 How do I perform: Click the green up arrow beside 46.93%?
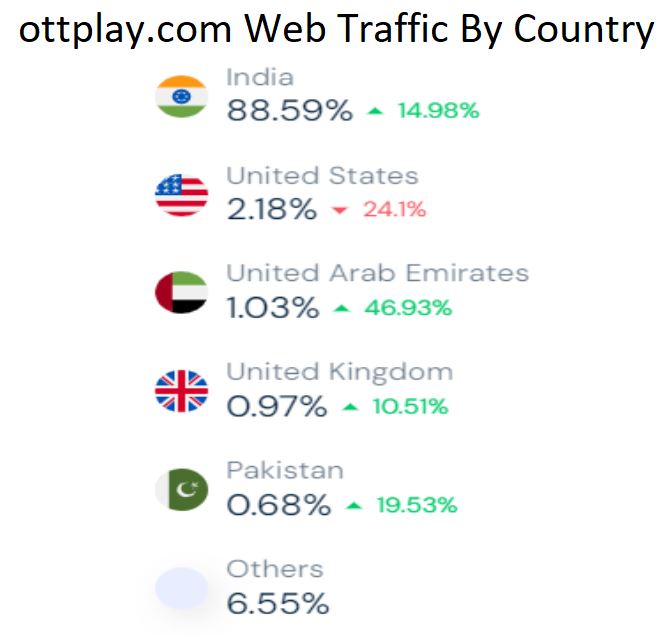pyautogui.click(x=342, y=308)
